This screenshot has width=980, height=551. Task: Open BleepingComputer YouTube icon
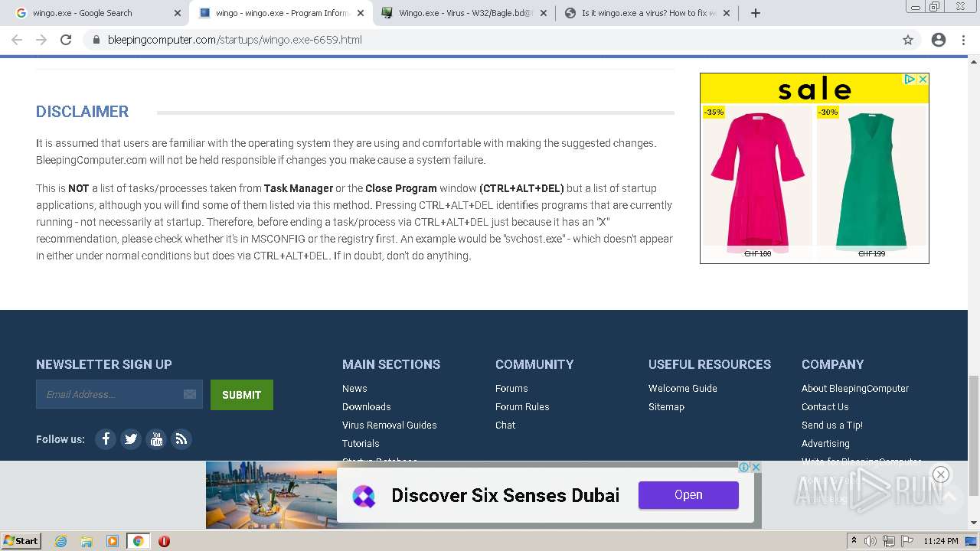point(156,439)
